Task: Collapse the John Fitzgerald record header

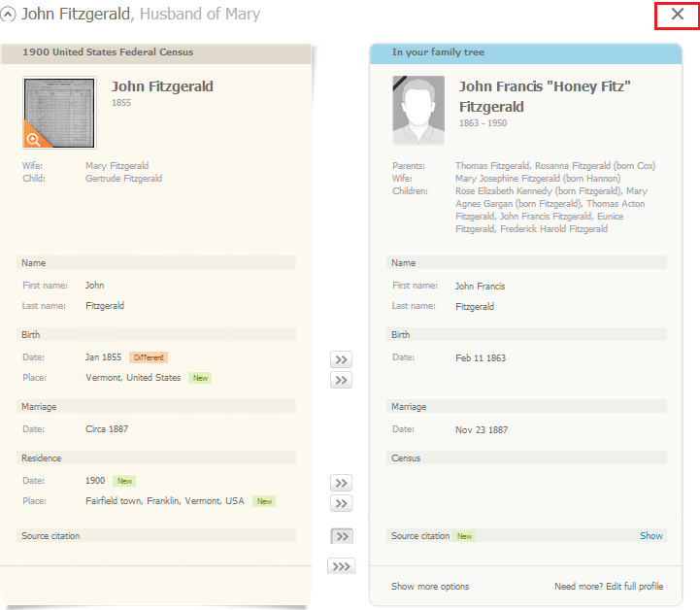Action: click(9, 16)
